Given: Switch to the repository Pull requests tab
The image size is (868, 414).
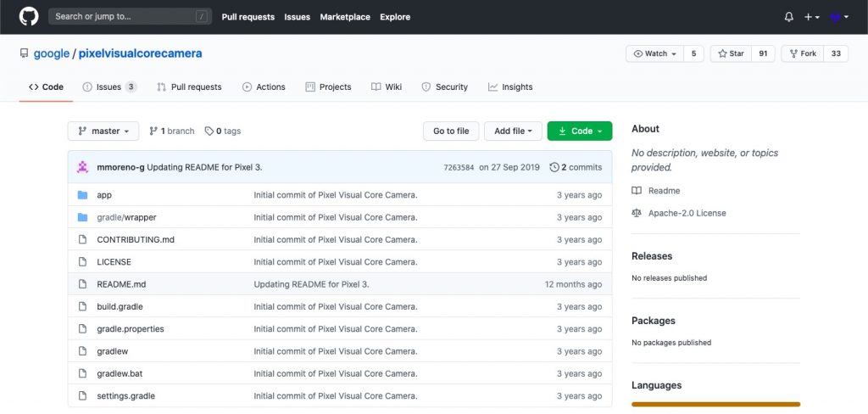Looking at the screenshot, I should pos(189,87).
